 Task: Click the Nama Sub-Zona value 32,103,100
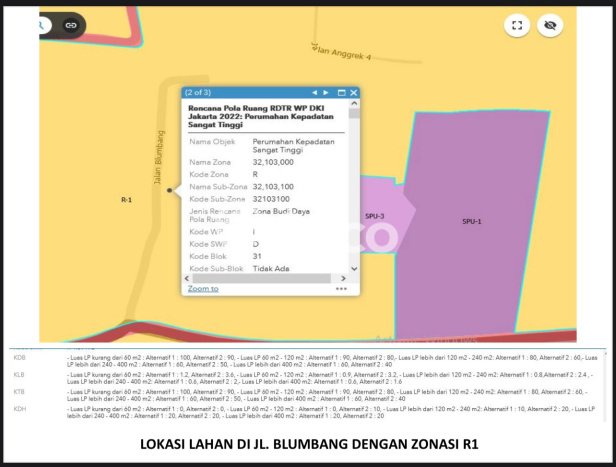(x=273, y=187)
